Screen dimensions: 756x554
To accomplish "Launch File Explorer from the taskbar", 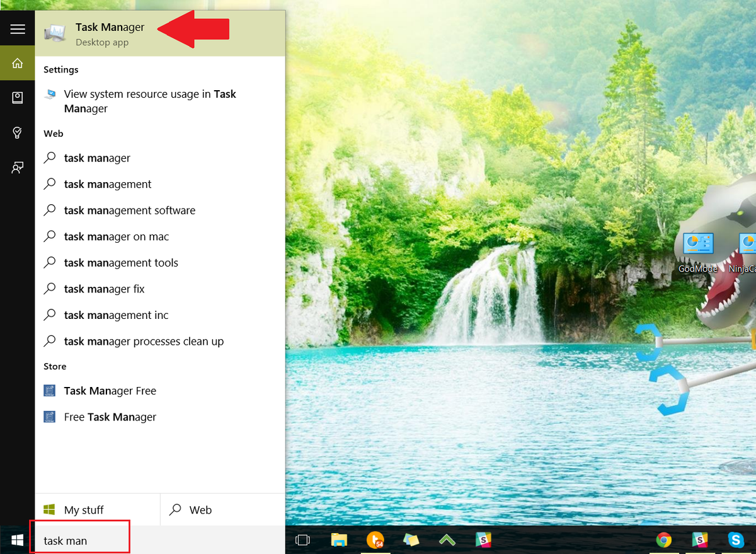I will click(339, 540).
